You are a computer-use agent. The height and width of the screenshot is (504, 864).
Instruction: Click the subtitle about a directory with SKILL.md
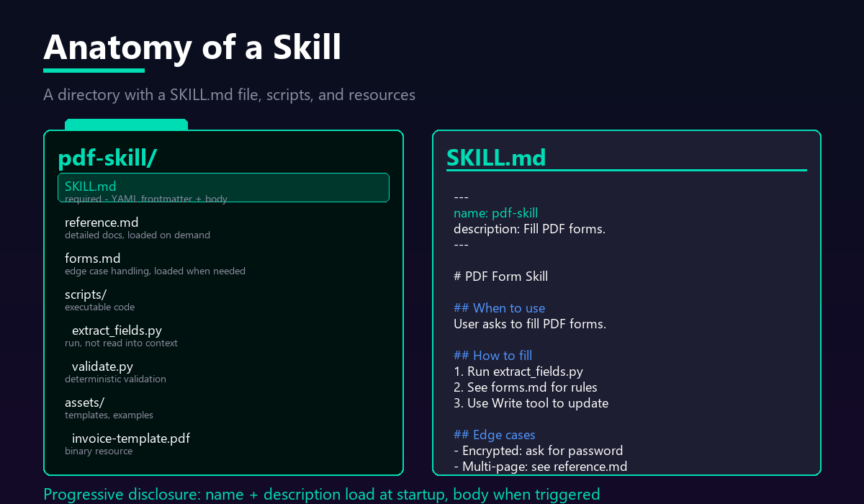click(x=229, y=95)
